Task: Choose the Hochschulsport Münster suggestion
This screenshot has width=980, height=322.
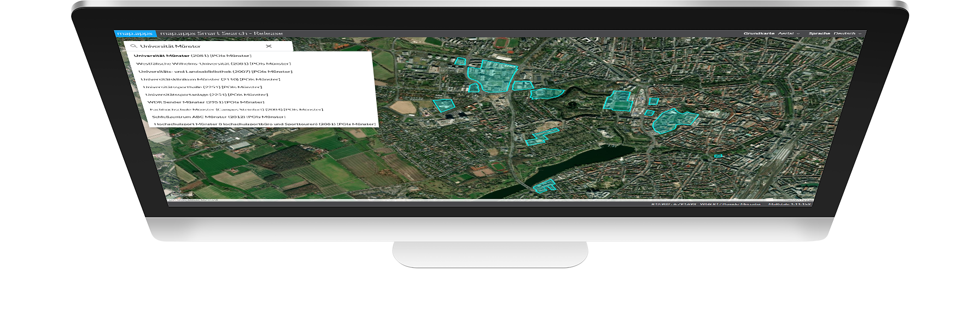Action: [x=265, y=124]
